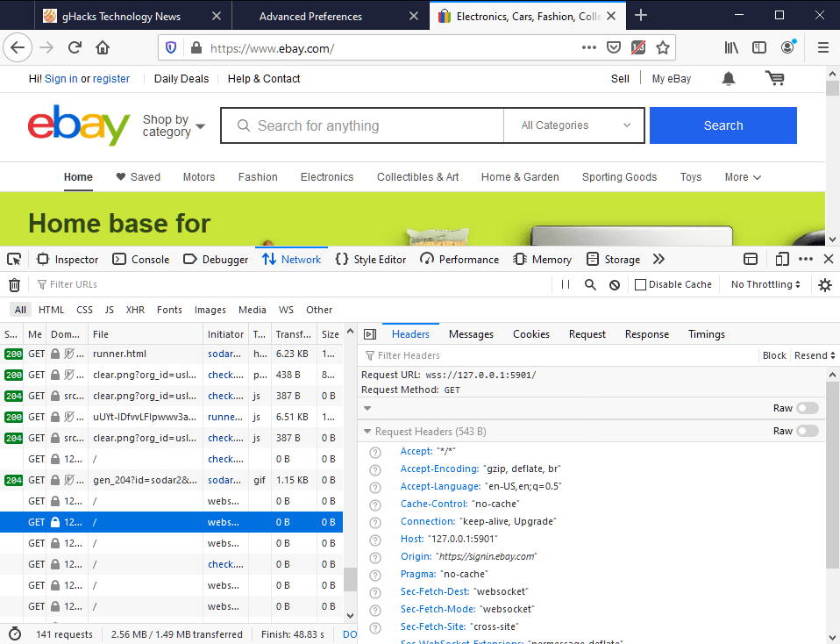This screenshot has height=644, width=840.
Task: Save page to Pocket icon
Action: coord(614,47)
